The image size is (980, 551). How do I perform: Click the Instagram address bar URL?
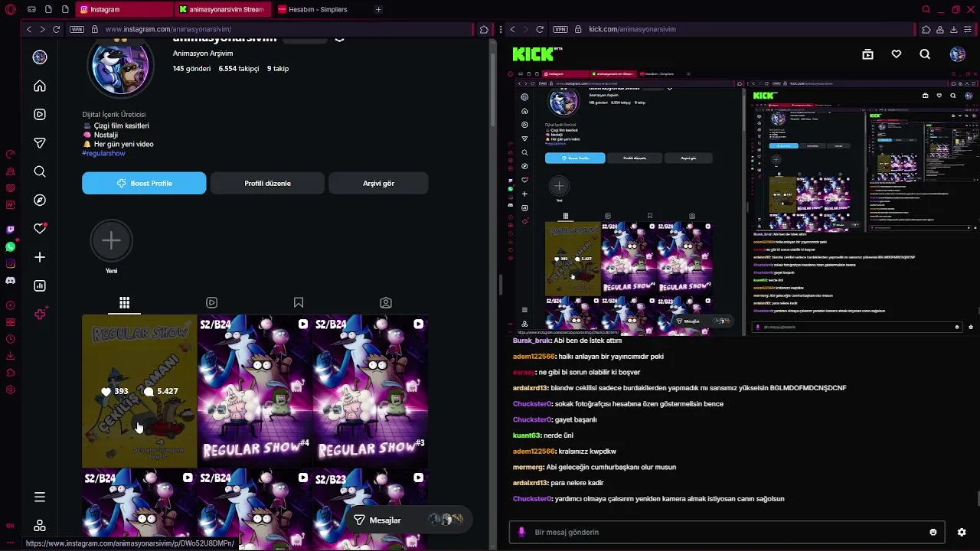point(168,29)
